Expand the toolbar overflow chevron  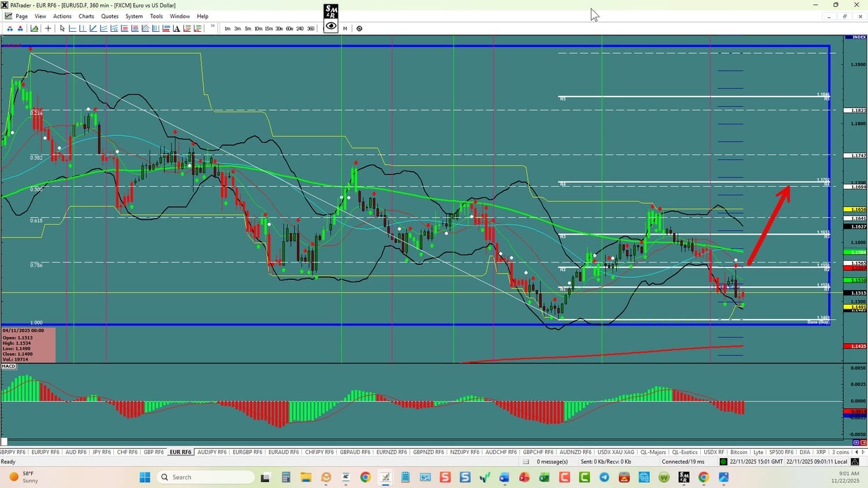pos(212,27)
